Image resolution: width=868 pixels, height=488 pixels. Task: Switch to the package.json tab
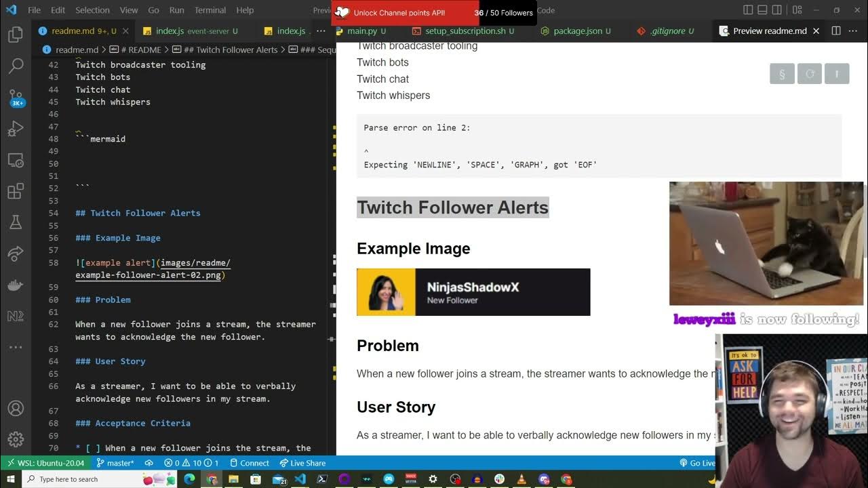pos(577,31)
